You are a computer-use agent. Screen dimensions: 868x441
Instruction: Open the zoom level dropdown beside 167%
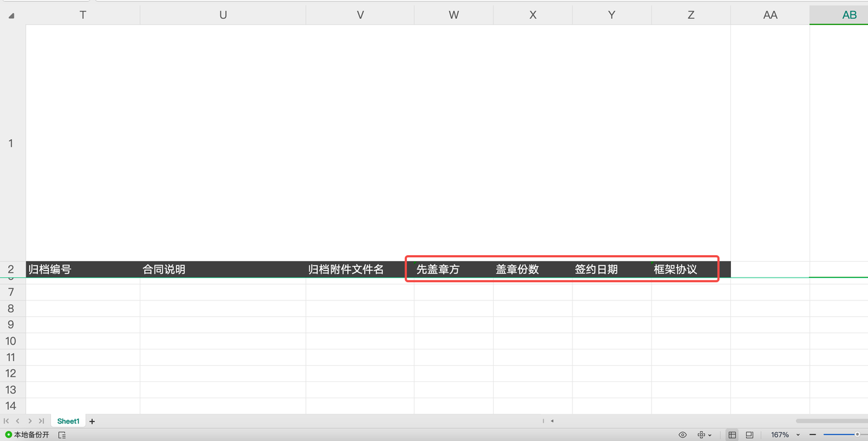[x=797, y=434]
